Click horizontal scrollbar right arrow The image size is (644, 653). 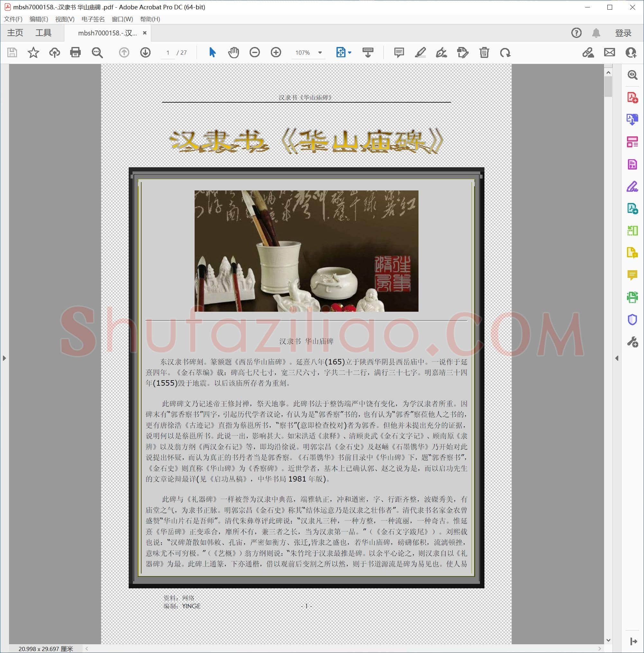click(x=600, y=648)
